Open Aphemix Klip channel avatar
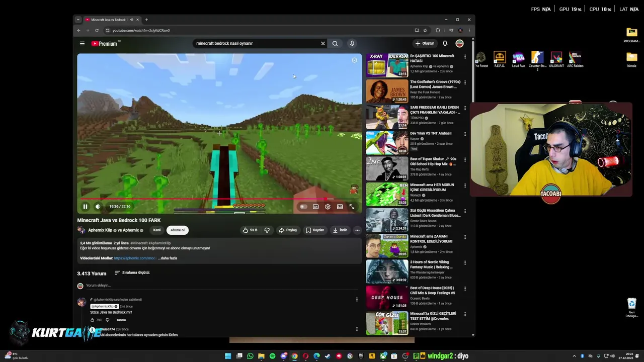The height and width of the screenshot is (362, 644). pos(81,230)
